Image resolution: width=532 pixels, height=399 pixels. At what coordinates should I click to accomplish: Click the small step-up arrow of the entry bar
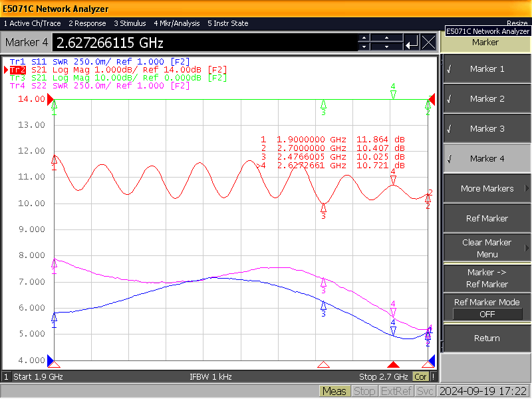coord(364,38)
